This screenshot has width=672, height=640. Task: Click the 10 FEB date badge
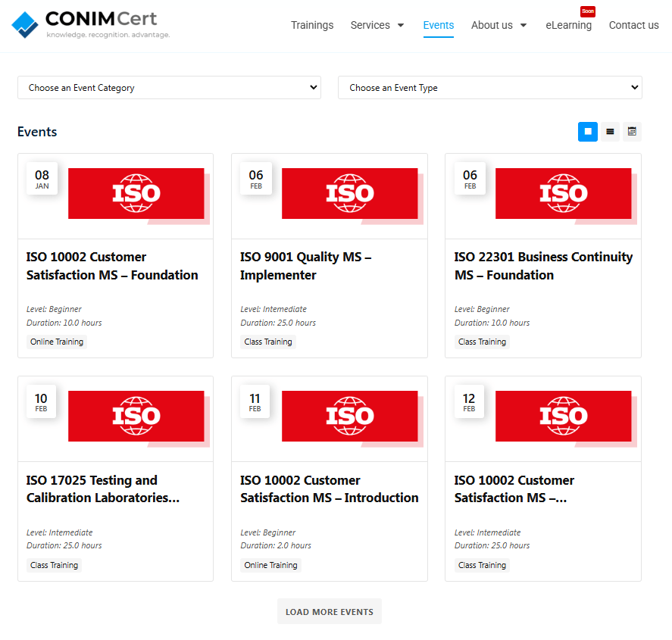point(41,401)
